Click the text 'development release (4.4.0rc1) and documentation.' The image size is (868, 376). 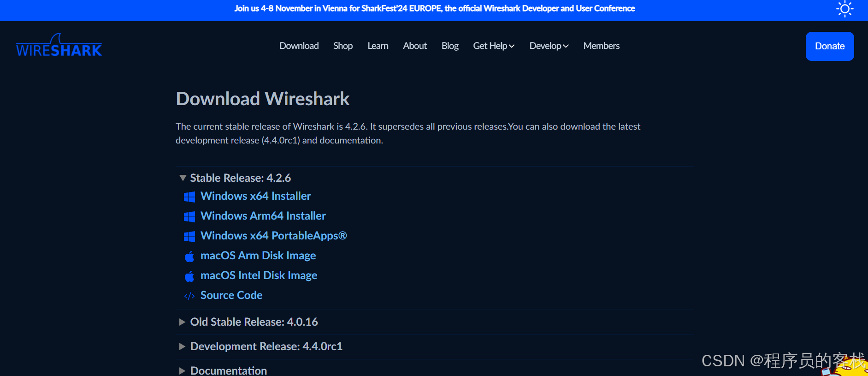coord(279,140)
